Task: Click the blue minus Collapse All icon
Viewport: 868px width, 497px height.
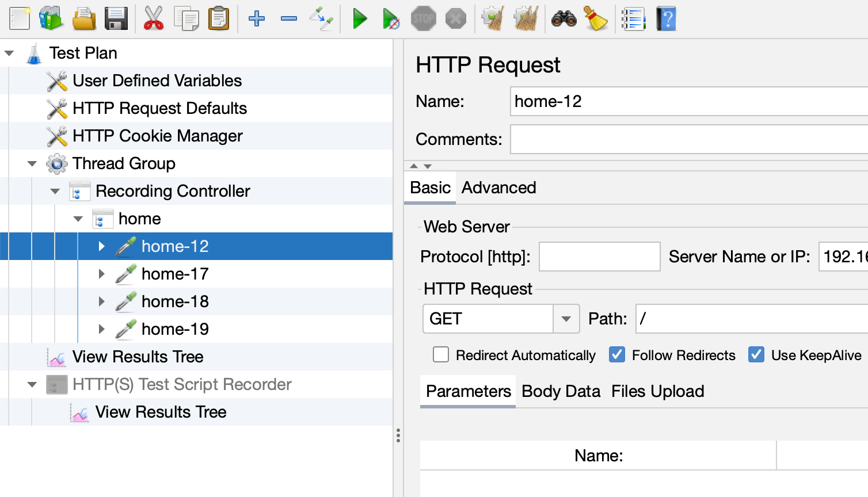Action: [289, 18]
